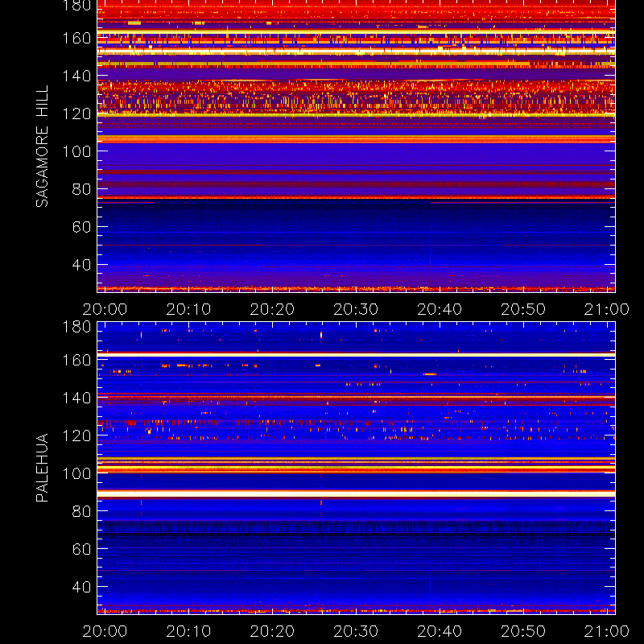
Task: Pick the 40 tick label on Palehua axis
Action: click(81, 587)
